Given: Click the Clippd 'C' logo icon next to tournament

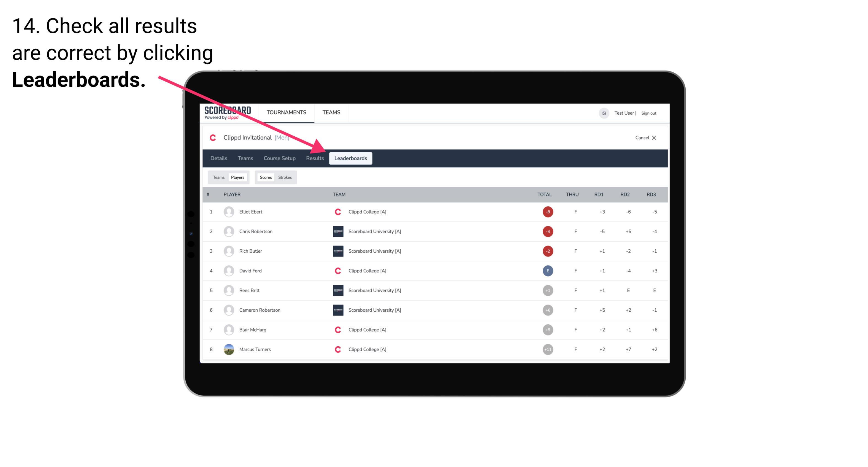Looking at the screenshot, I should (213, 137).
